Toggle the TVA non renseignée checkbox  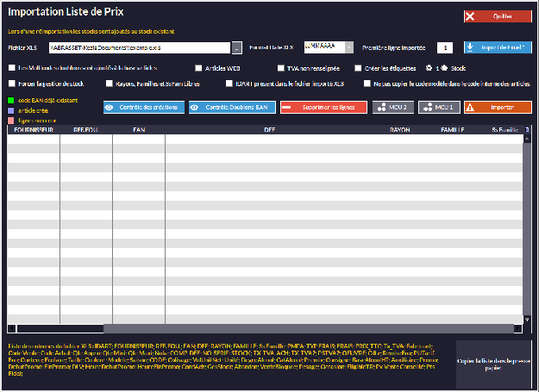tap(281, 68)
